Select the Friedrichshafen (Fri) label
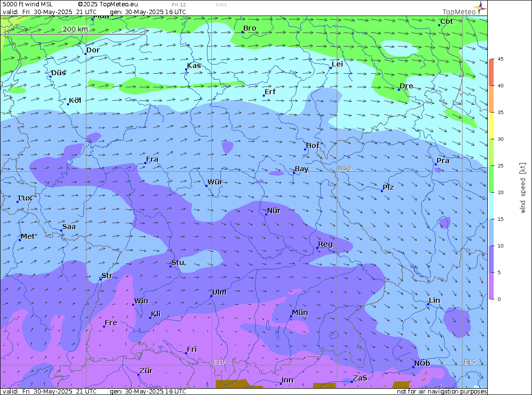 pos(192,349)
